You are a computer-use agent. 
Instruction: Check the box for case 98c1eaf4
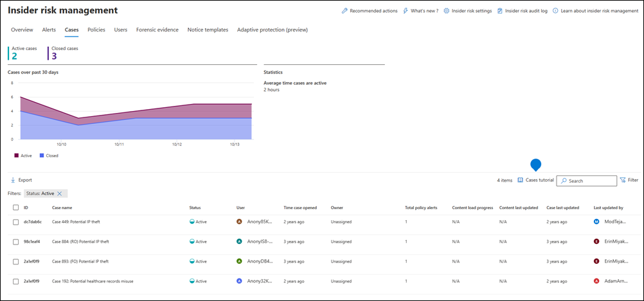click(15, 242)
